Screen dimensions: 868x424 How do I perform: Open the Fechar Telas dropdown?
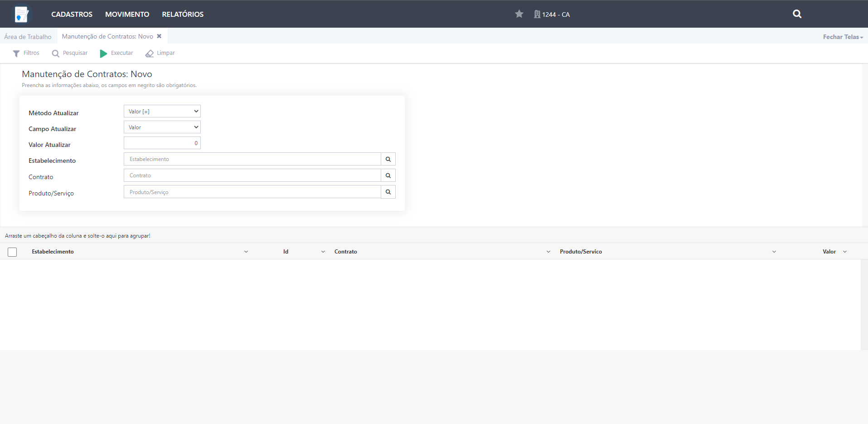(x=843, y=37)
